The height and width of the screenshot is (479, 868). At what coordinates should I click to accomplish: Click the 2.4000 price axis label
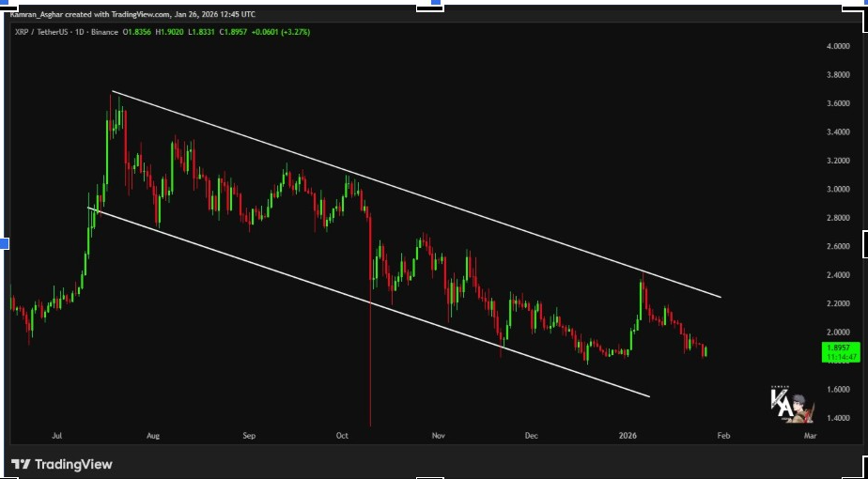[838, 275]
